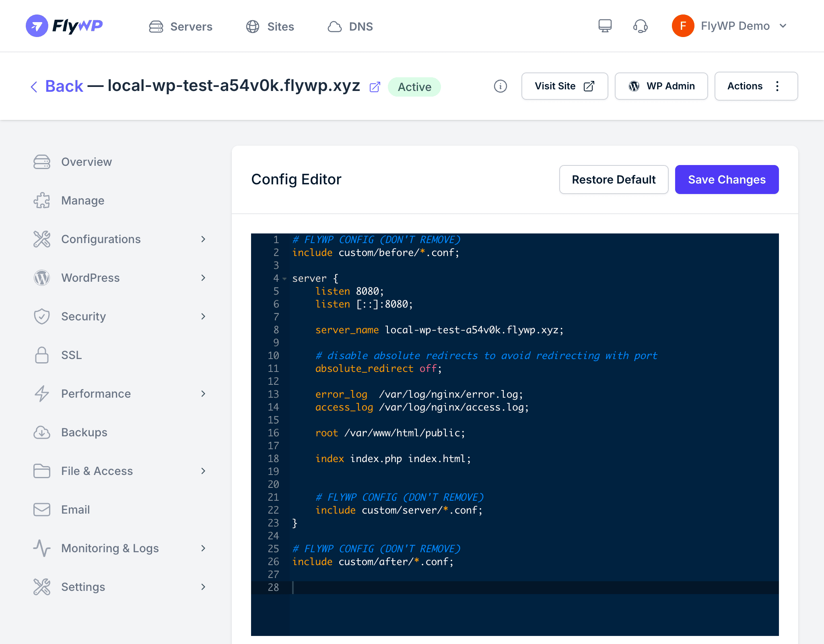Click the orange F user avatar
Screen dimensions: 824x644
[x=683, y=26]
